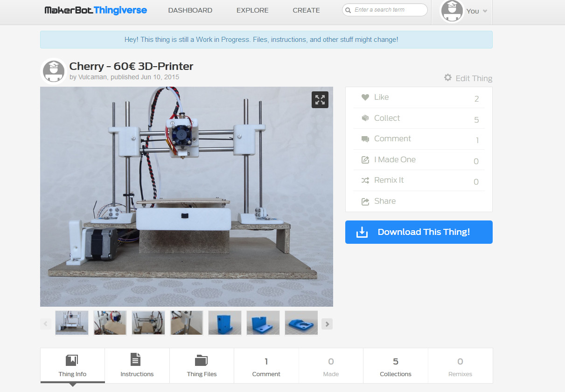Switch to the Thing Info tab

click(72, 365)
